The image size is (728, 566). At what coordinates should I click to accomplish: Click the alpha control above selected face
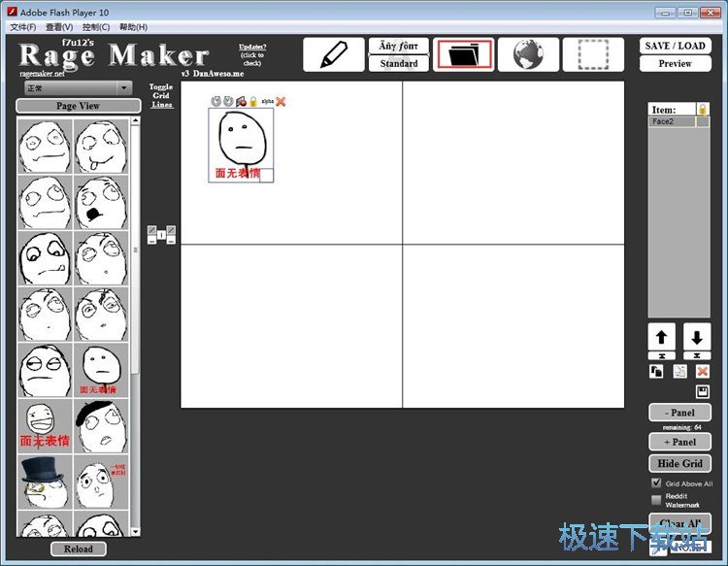pos(268,101)
